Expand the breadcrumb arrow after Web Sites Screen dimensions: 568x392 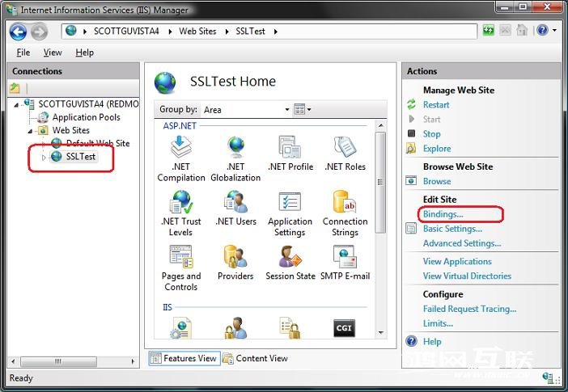click(x=227, y=32)
